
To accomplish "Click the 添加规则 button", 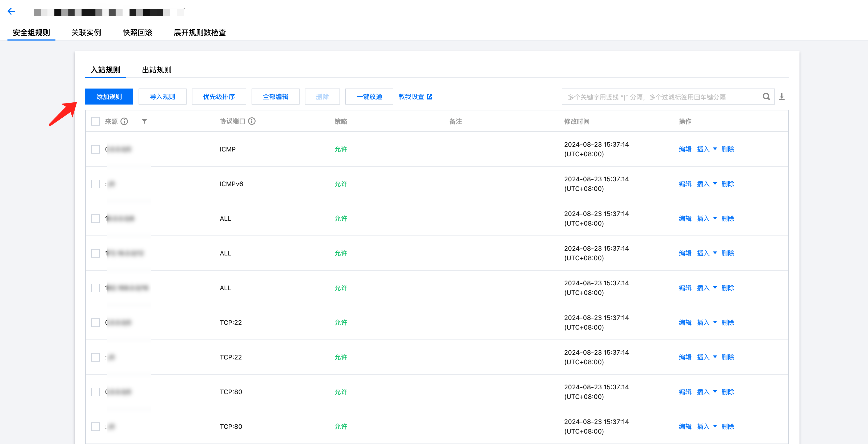I will click(109, 97).
